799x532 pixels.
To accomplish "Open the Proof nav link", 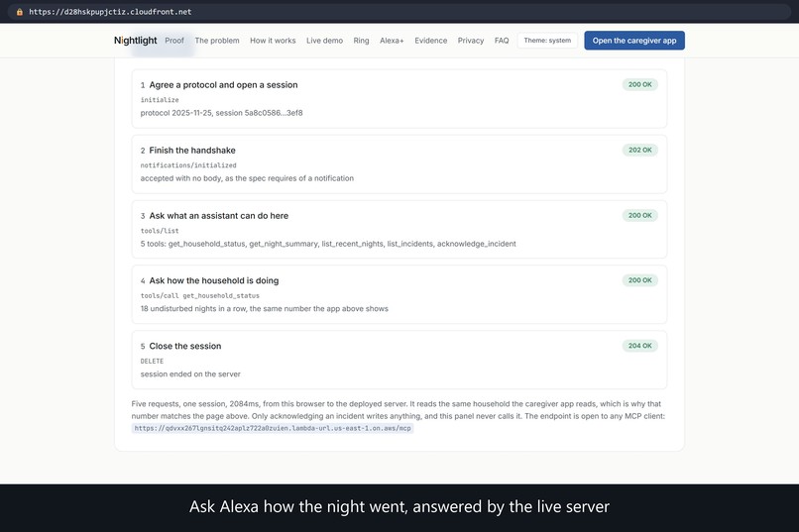I will tap(174, 41).
